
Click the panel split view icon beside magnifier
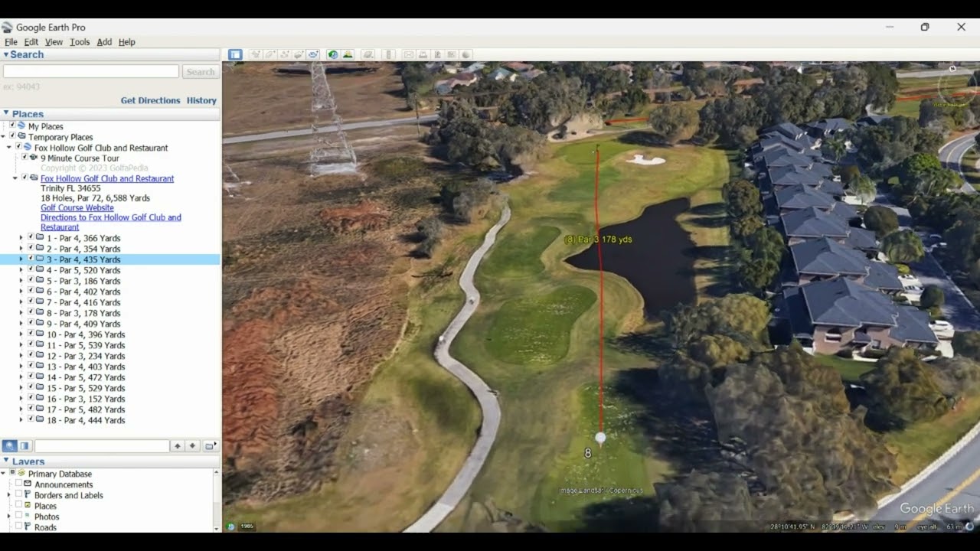point(24,446)
